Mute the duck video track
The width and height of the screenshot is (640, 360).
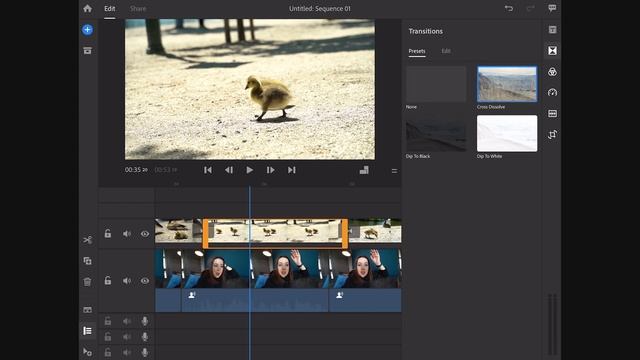point(127,234)
